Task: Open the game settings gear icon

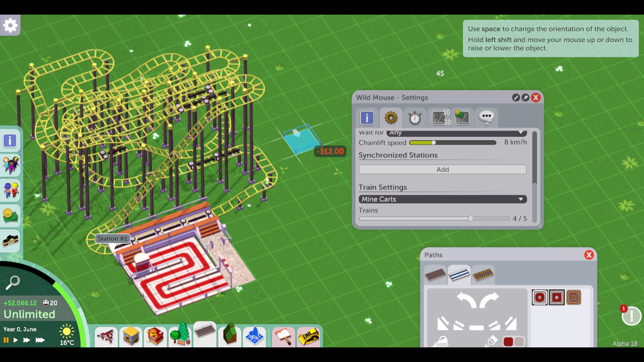Action: [x=10, y=25]
